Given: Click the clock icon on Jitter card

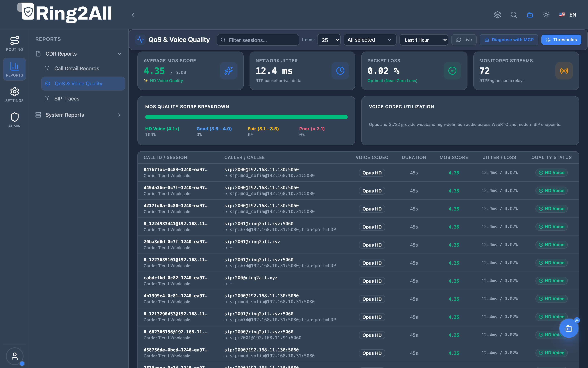Looking at the screenshot, I should pyautogui.click(x=340, y=71).
